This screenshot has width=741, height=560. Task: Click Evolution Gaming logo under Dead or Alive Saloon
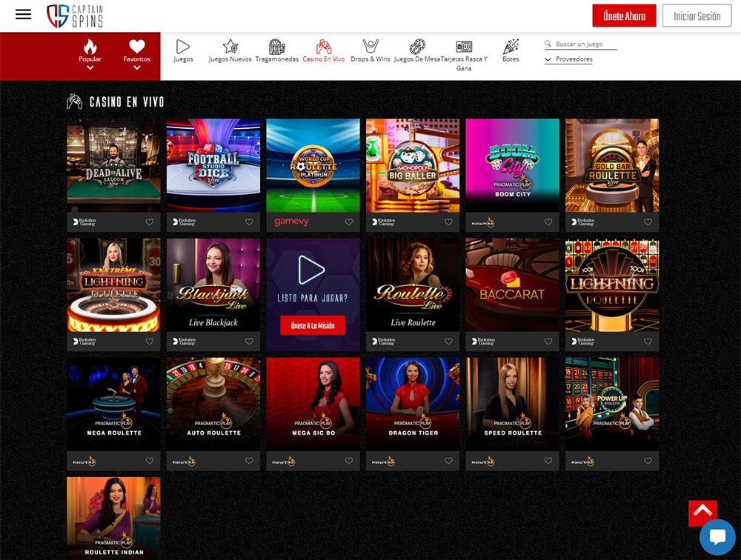click(84, 221)
